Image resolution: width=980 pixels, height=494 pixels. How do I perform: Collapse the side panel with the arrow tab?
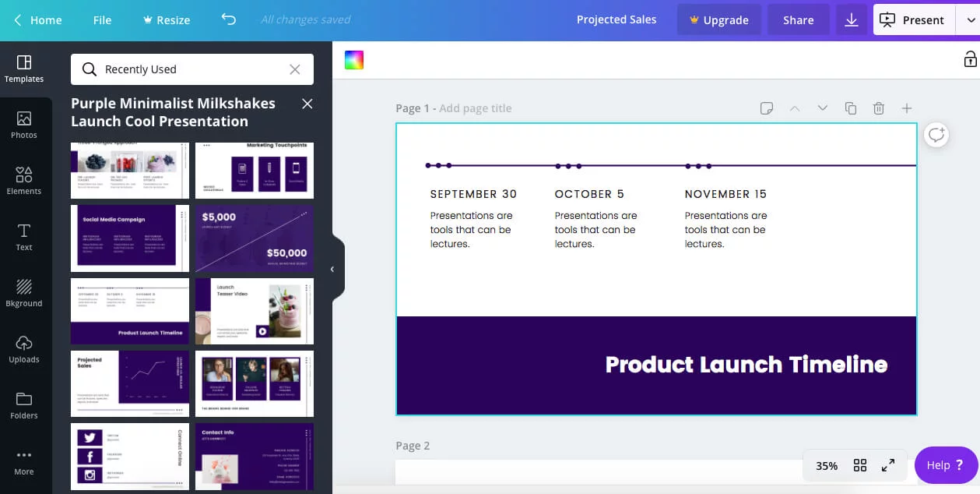pyautogui.click(x=333, y=267)
